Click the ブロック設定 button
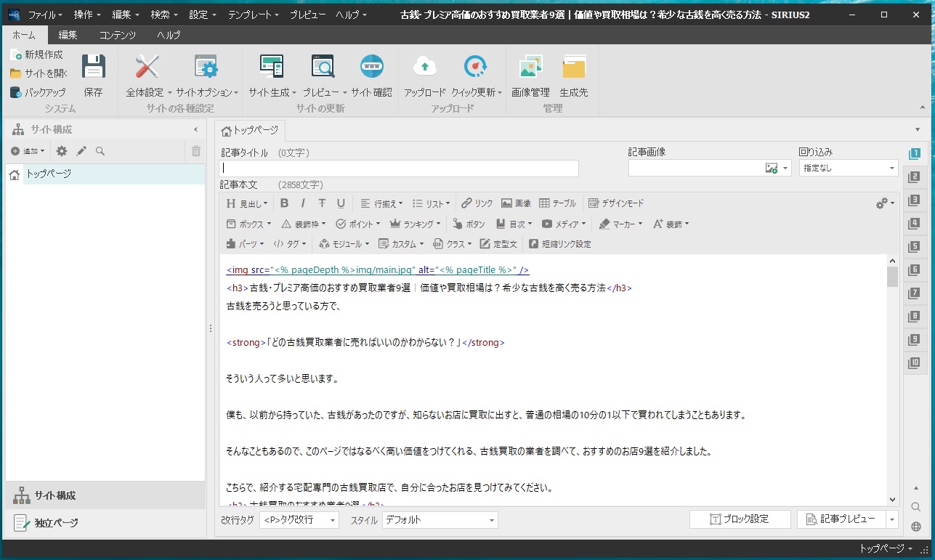 click(x=740, y=519)
